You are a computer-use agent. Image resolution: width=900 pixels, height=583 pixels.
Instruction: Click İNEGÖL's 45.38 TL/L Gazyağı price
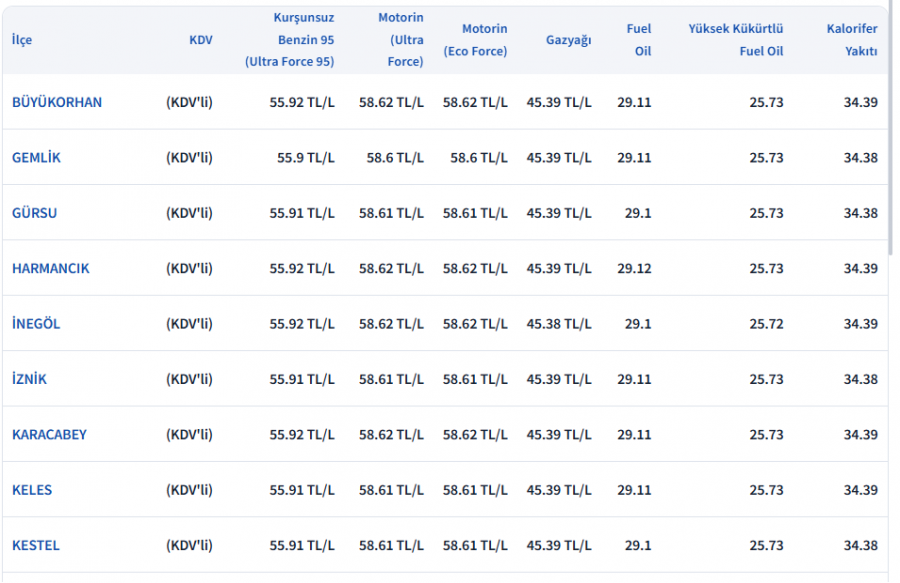pos(559,324)
